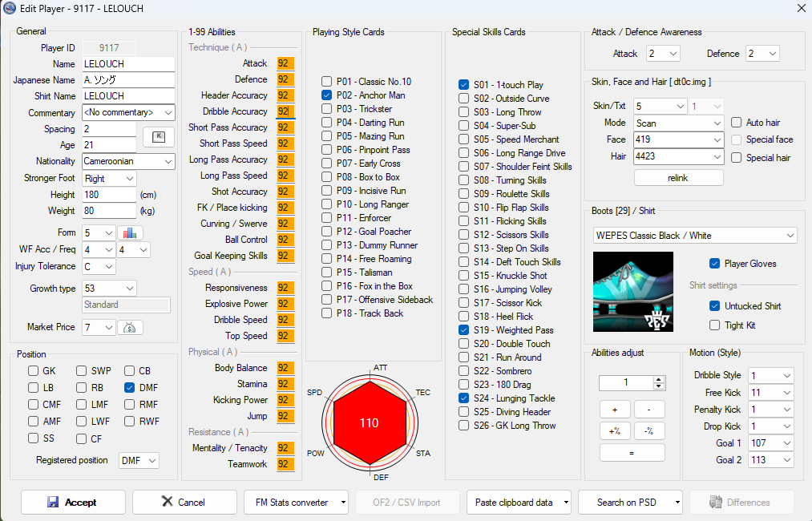The width and height of the screenshot is (812, 521).
Task: Uncheck the DMF position checkbox
Action: 130,387
